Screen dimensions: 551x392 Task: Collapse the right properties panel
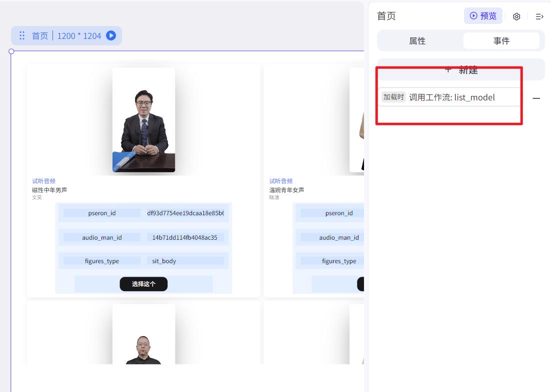click(x=539, y=16)
